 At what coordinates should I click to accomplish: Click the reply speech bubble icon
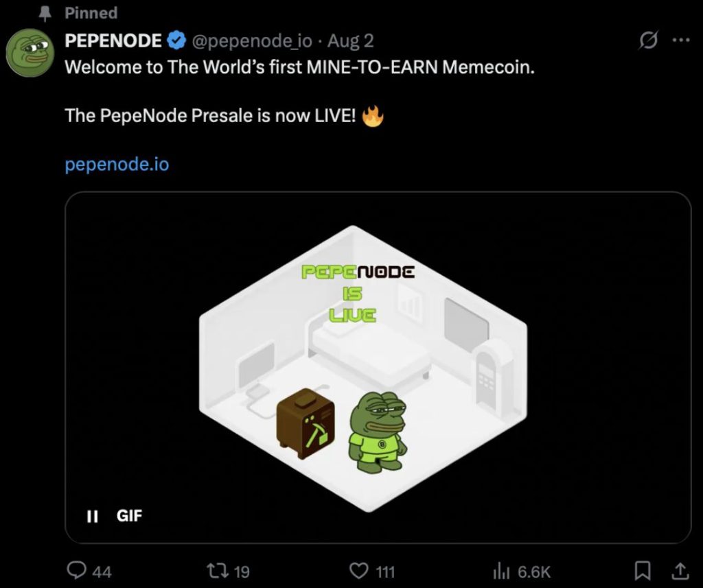[x=77, y=571]
